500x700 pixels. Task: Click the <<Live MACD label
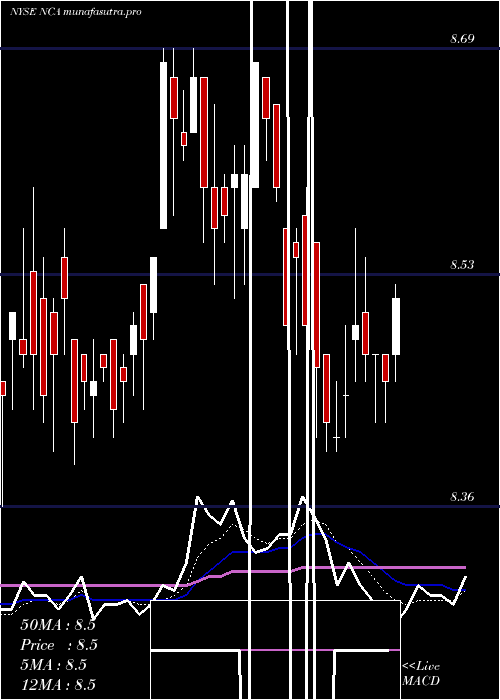pos(421,674)
